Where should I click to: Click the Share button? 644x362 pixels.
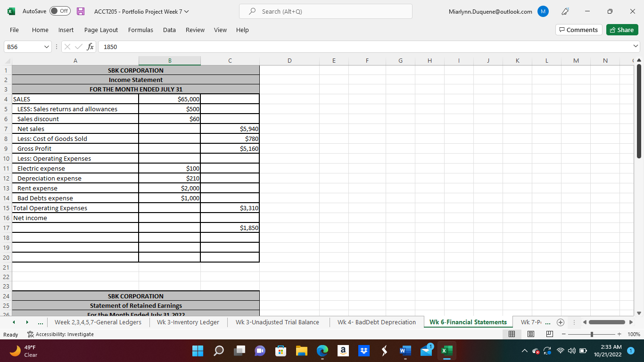click(x=622, y=29)
